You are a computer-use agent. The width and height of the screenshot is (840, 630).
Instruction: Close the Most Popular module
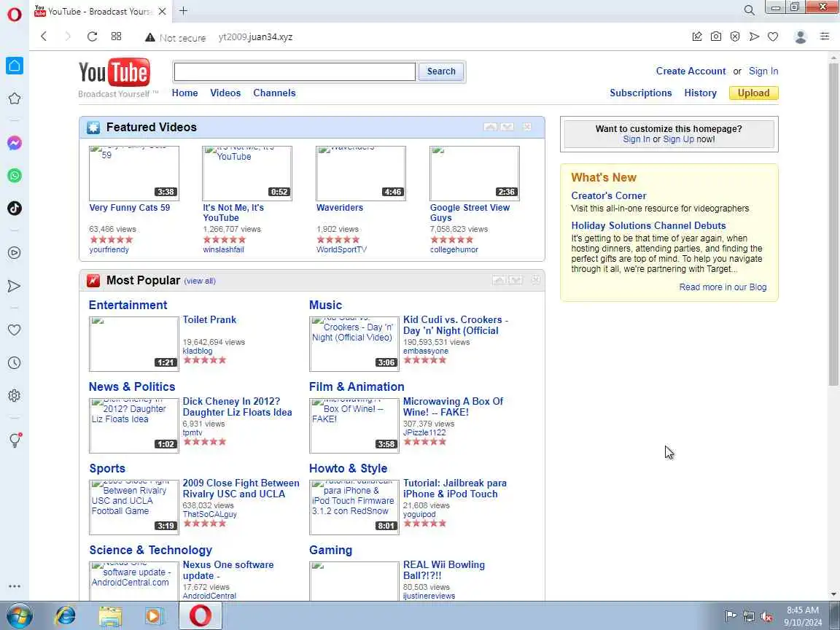(536, 280)
